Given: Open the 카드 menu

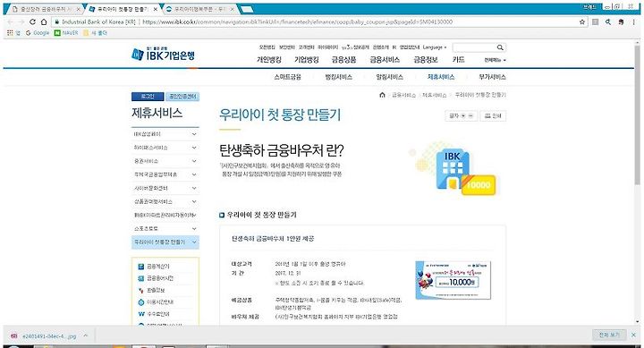Looking at the screenshot, I should point(458,60).
